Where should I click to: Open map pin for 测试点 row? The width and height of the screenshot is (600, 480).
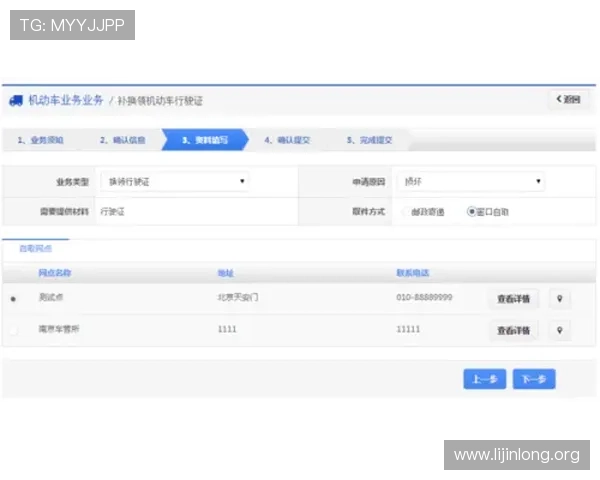[559, 299]
